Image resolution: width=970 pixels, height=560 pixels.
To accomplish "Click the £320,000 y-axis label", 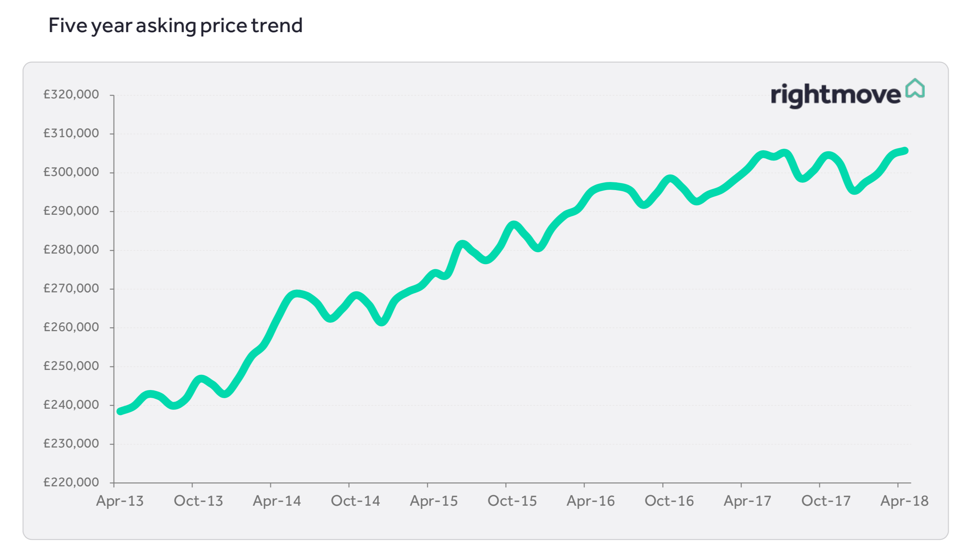I will click(71, 95).
